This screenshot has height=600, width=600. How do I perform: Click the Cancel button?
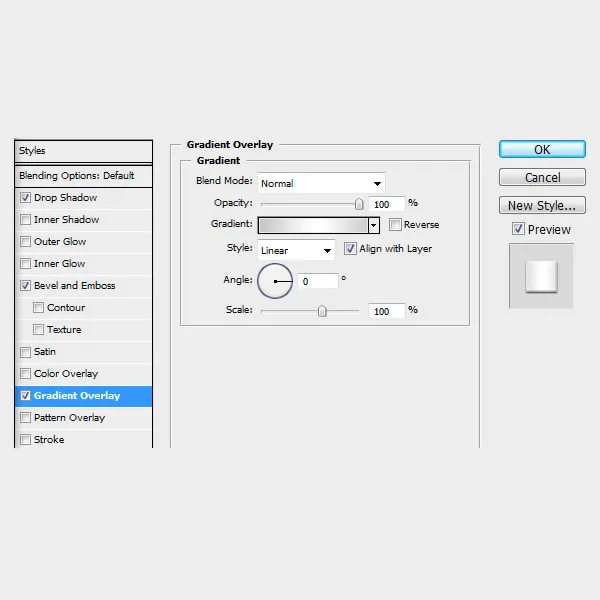(x=542, y=177)
